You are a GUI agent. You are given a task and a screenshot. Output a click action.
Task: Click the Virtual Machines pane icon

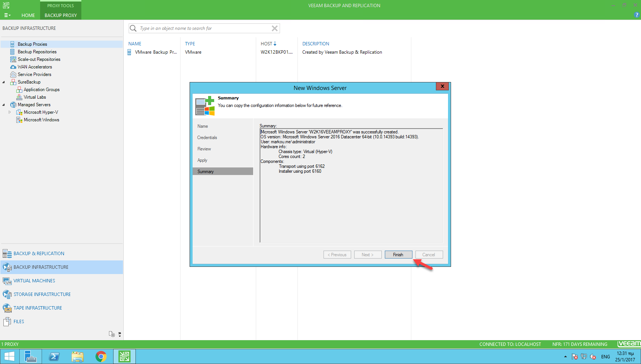click(7, 281)
